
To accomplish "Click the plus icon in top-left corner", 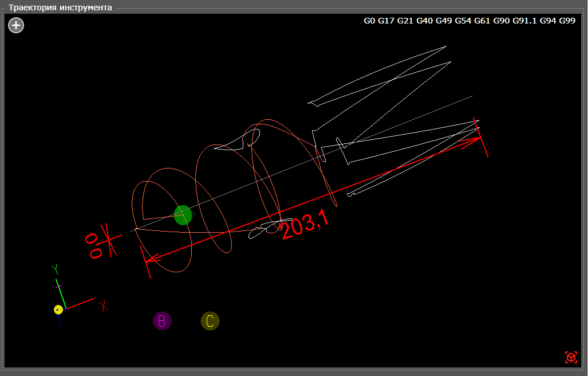I will tap(16, 25).
